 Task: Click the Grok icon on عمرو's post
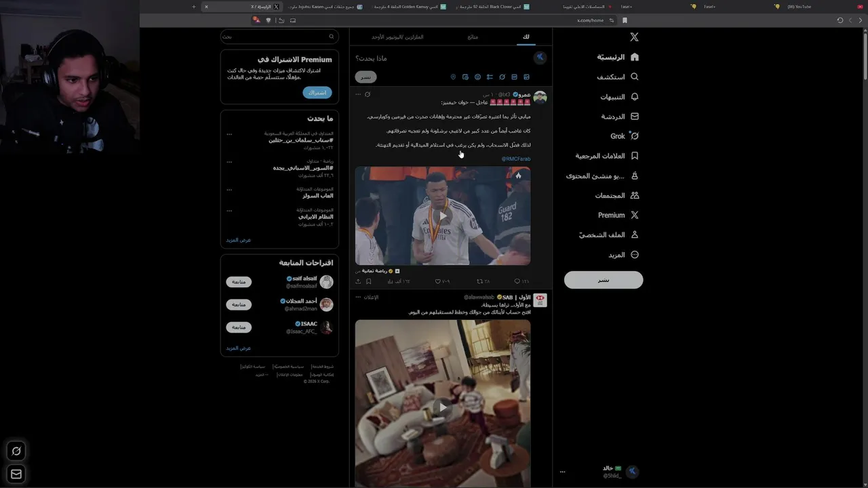368,94
